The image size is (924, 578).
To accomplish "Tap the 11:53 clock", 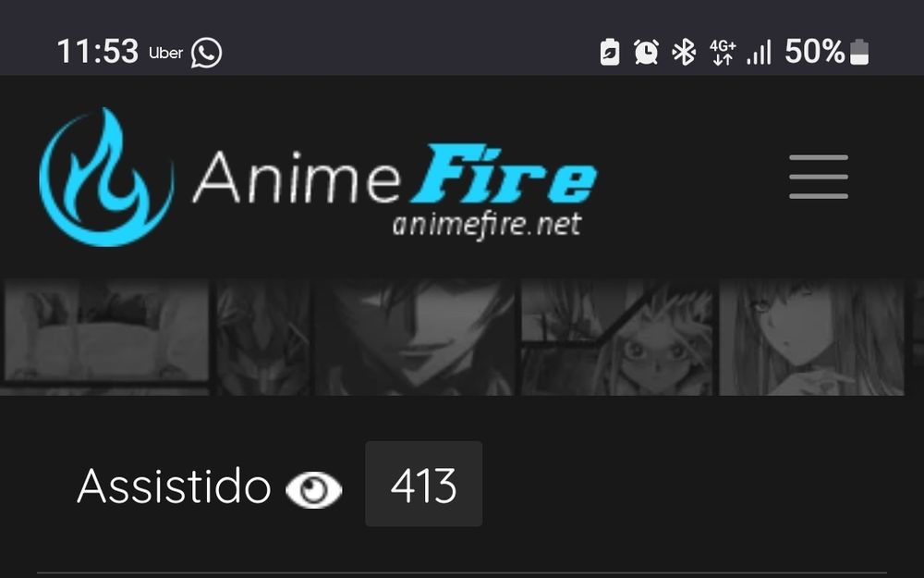I will pyautogui.click(x=97, y=51).
